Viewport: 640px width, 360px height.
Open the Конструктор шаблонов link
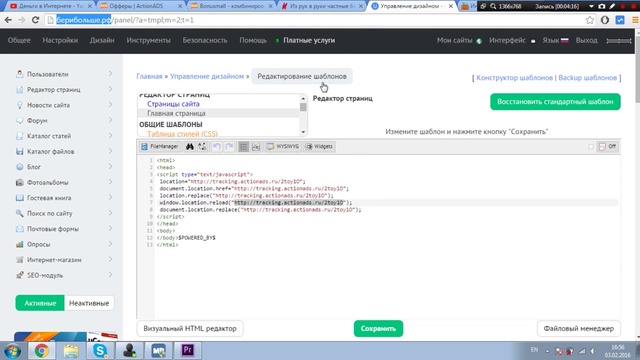click(514, 78)
